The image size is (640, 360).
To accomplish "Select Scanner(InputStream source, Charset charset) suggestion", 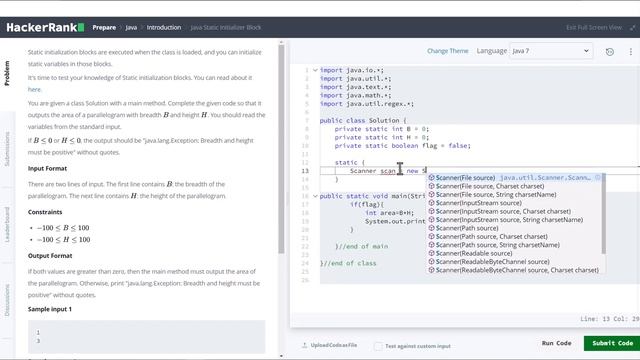I will [x=515, y=211].
